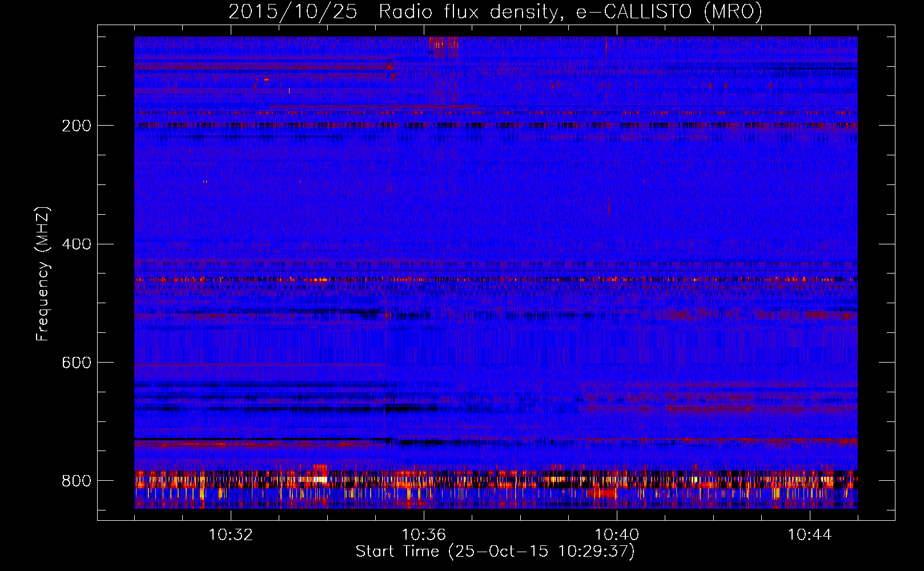Click the 600 frequency tick label

[x=77, y=363]
